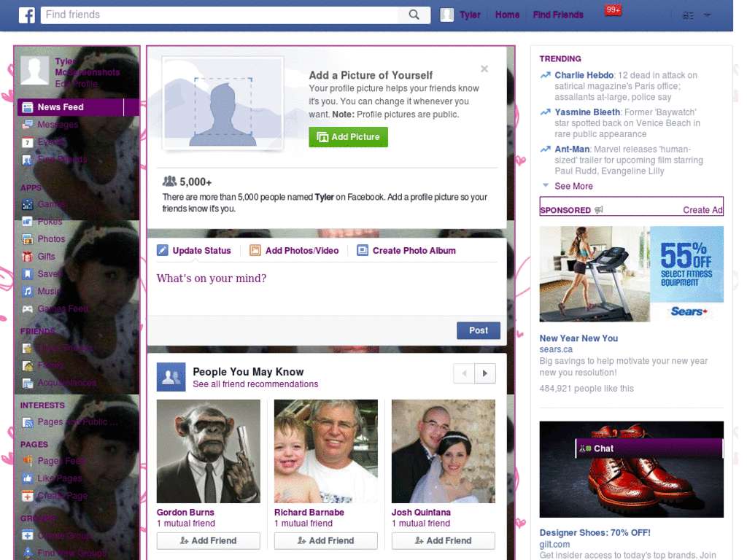Click the Saved bookmark icon
The height and width of the screenshot is (560, 747).
coord(27,274)
